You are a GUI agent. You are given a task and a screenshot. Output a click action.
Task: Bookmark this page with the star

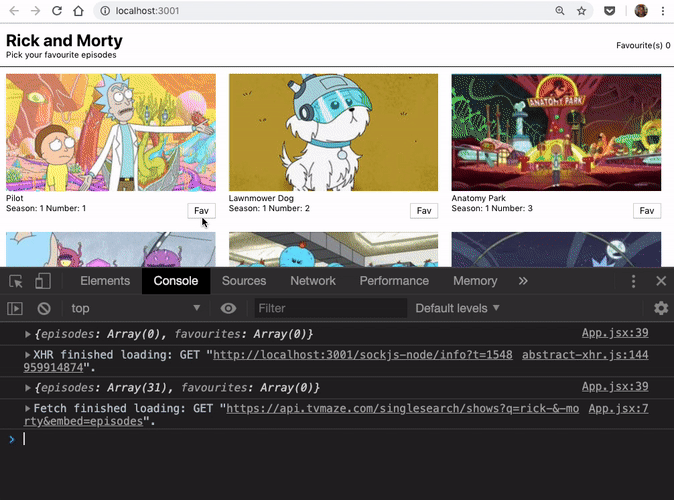[582, 11]
